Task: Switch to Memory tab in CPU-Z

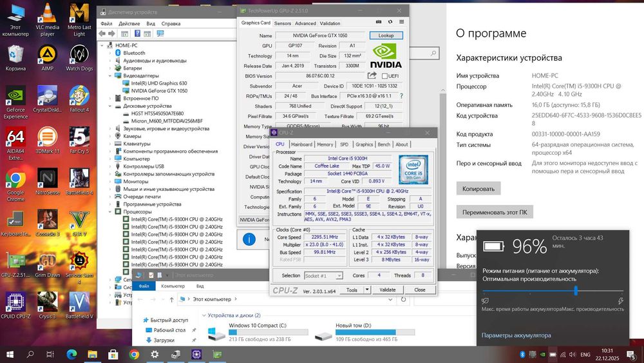Action: (325, 144)
